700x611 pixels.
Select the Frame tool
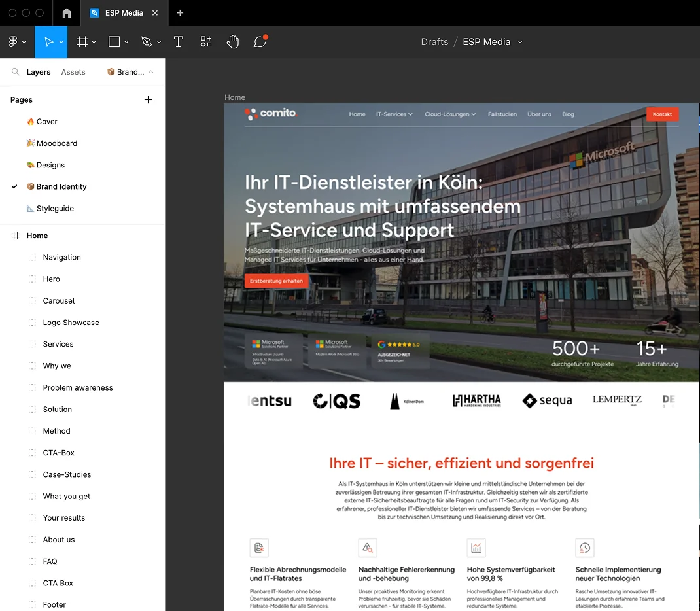(82, 42)
